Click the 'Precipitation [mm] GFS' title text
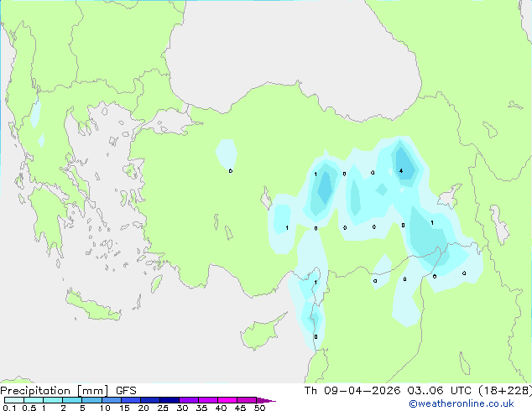The image size is (532, 411). click(x=68, y=391)
